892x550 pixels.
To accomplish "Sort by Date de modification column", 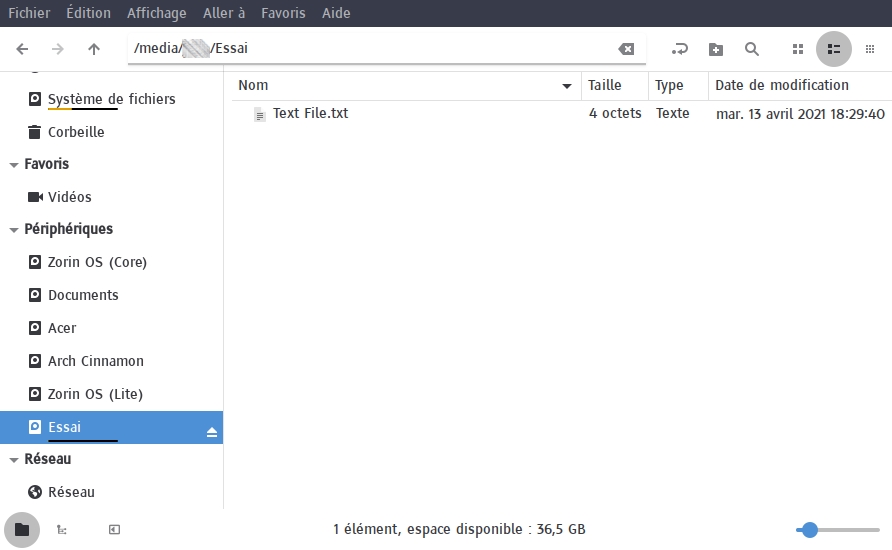I will coord(782,85).
